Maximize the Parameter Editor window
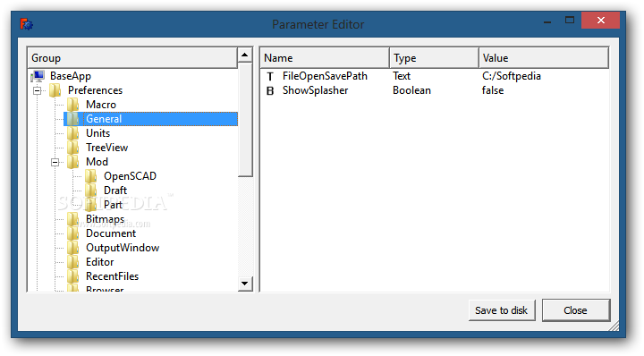 (x=570, y=21)
